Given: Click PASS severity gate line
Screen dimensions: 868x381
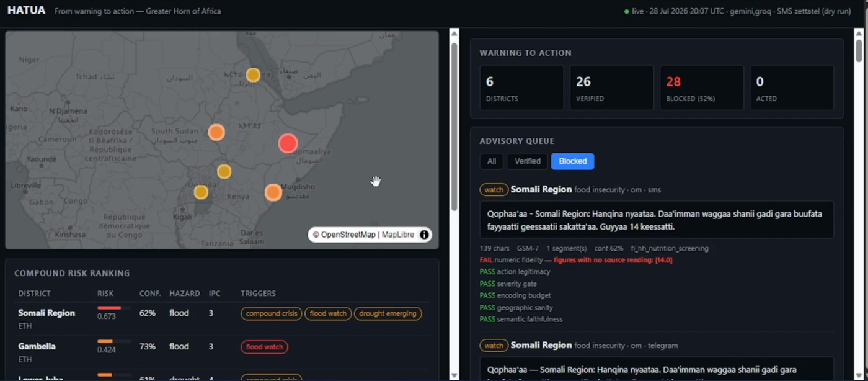Looking at the screenshot, I should click(508, 284).
